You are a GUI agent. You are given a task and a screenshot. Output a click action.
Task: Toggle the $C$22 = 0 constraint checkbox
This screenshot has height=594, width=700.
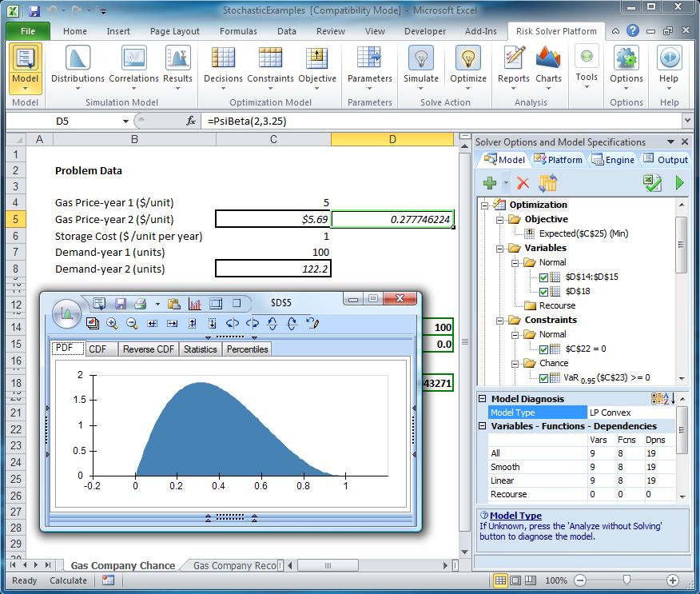(544, 349)
